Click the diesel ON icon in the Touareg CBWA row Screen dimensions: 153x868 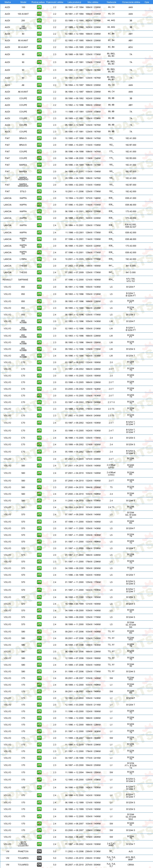(39, 865)
